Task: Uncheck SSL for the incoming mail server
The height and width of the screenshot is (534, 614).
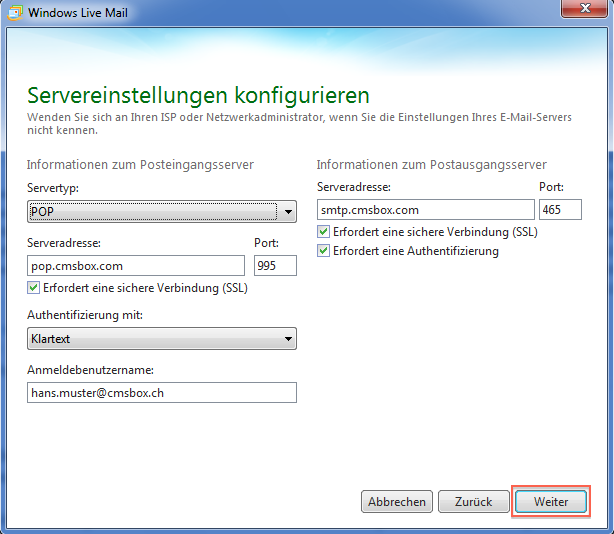Action: pos(33,288)
